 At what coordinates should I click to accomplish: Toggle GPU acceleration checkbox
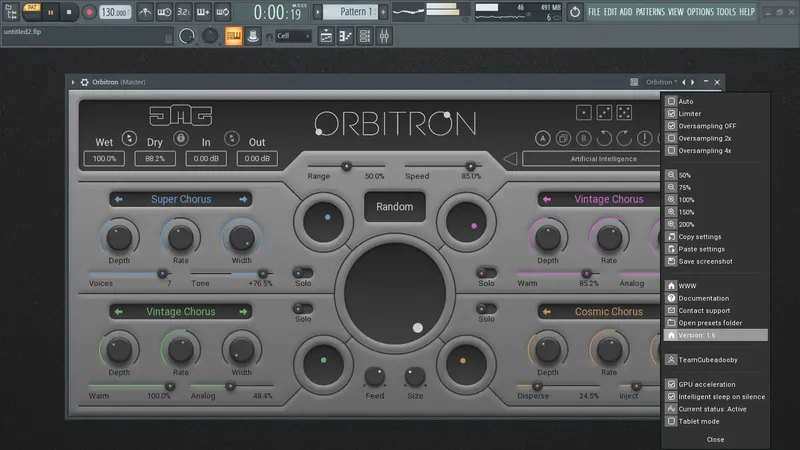coord(671,384)
